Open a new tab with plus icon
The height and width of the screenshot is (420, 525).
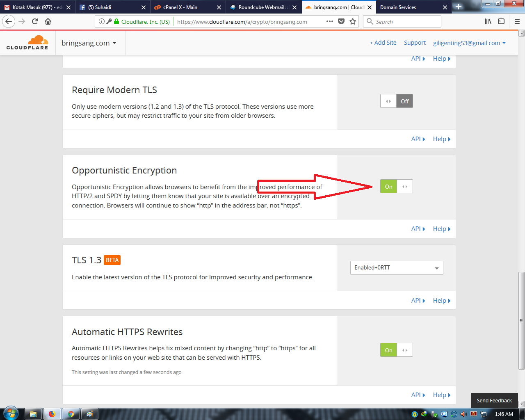click(x=459, y=7)
